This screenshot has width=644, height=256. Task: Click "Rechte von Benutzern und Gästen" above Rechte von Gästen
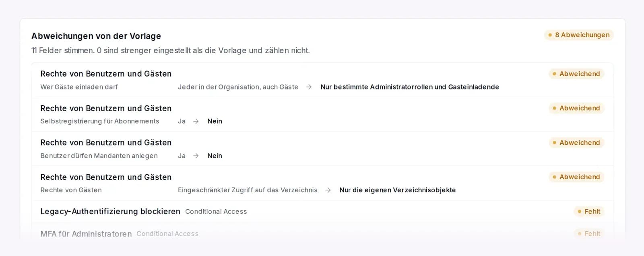pyautogui.click(x=106, y=177)
